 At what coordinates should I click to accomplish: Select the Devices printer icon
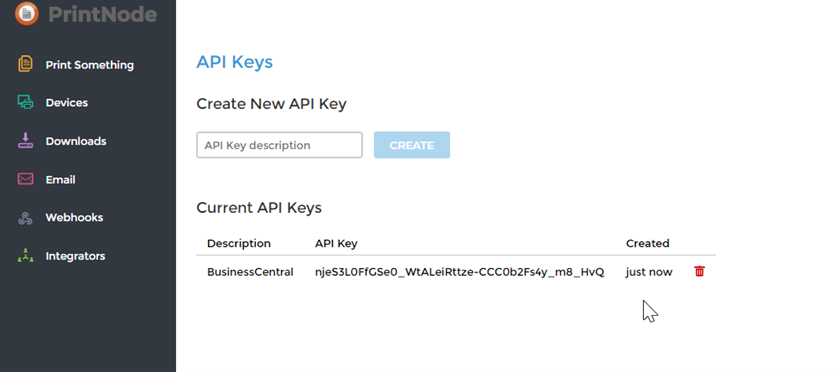[x=25, y=102]
